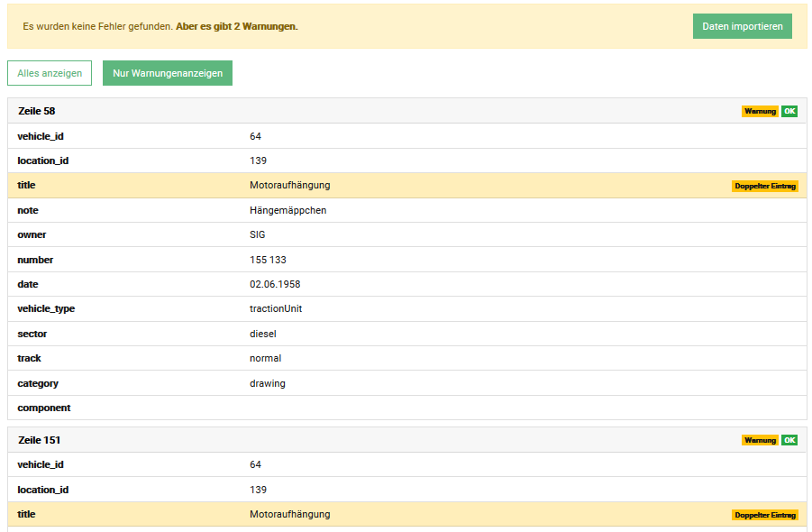Click the OK badge on Zeile 151
812x532 pixels.
pos(789,440)
